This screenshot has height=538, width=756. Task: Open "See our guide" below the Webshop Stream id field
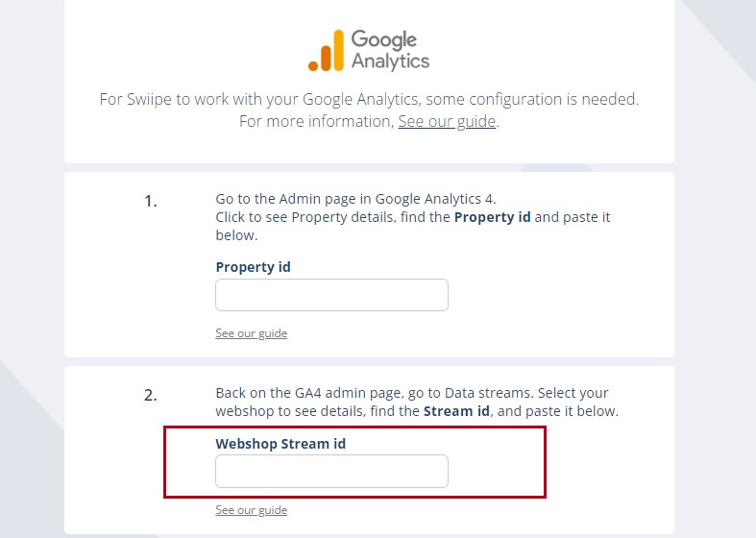click(251, 510)
